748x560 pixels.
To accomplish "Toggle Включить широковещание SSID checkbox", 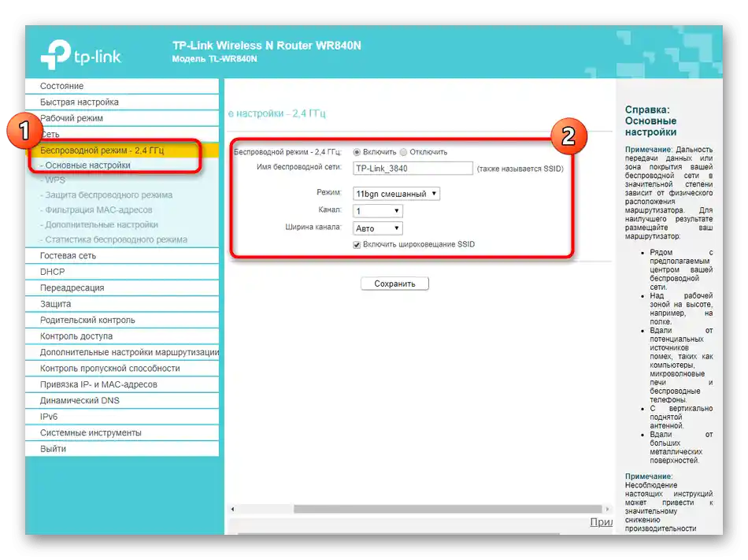I will 357,245.
